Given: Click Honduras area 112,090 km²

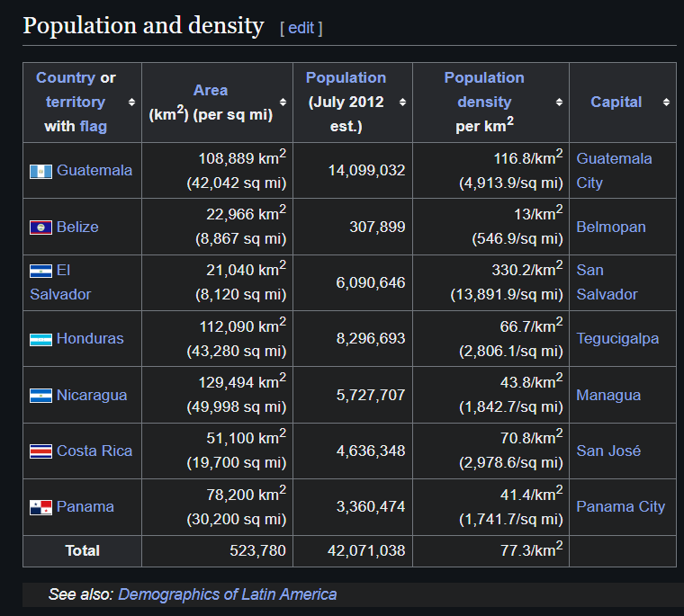Looking at the screenshot, I should point(242,326).
